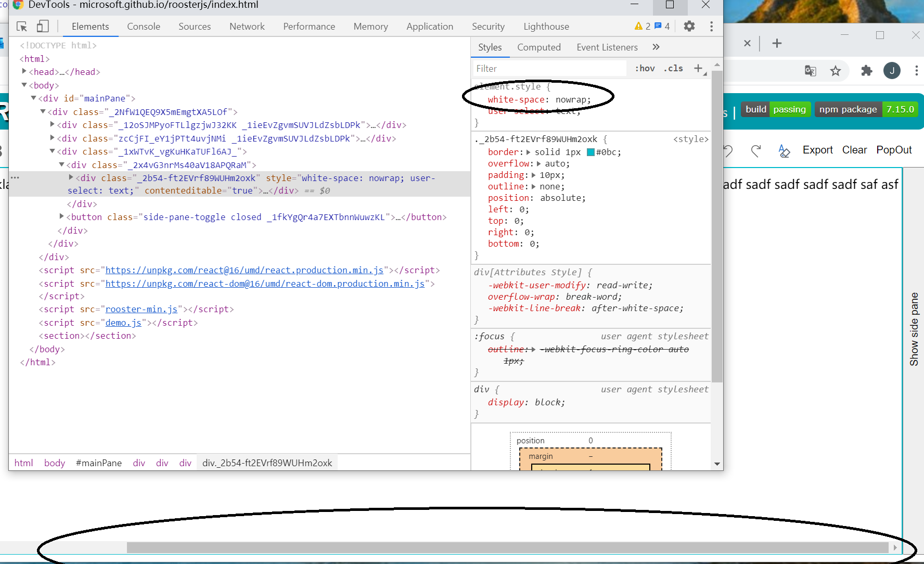Click the Export button in editor
This screenshot has height=564, width=924.
[817, 150]
